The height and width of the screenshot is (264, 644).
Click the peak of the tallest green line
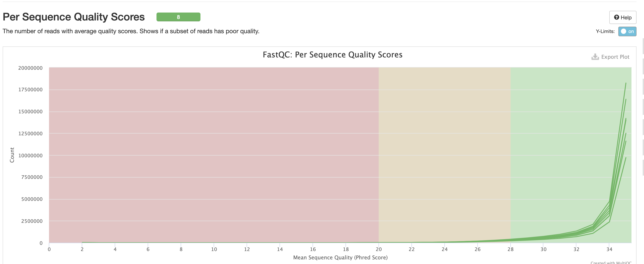(x=626, y=83)
